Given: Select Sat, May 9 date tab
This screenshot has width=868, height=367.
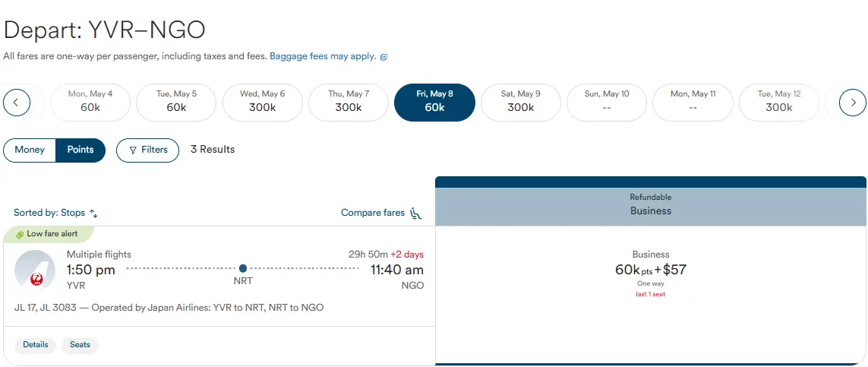Looking at the screenshot, I should point(521,102).
